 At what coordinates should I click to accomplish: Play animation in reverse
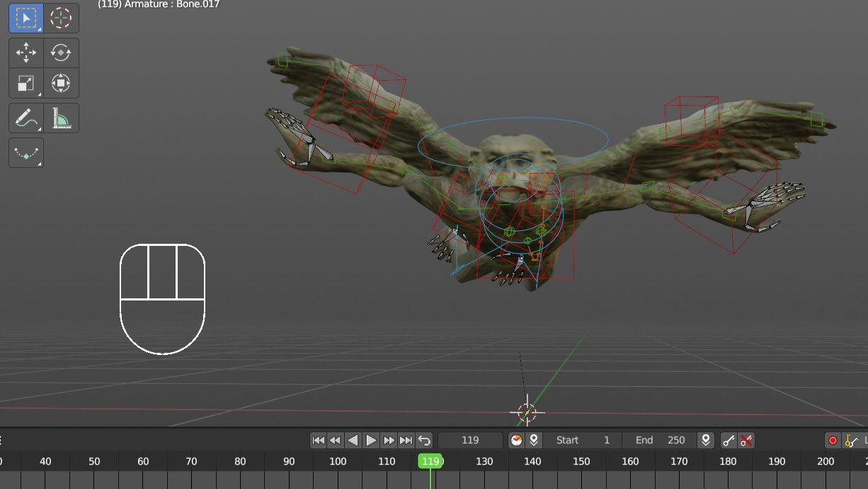click(x=353, y=440)
